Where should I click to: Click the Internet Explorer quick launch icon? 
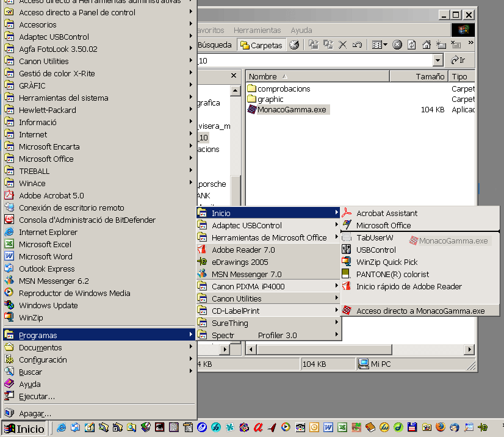coord(62,428)
